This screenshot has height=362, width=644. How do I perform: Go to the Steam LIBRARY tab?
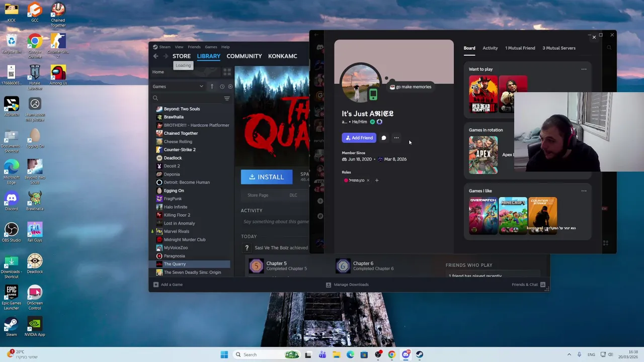point(208,56)
